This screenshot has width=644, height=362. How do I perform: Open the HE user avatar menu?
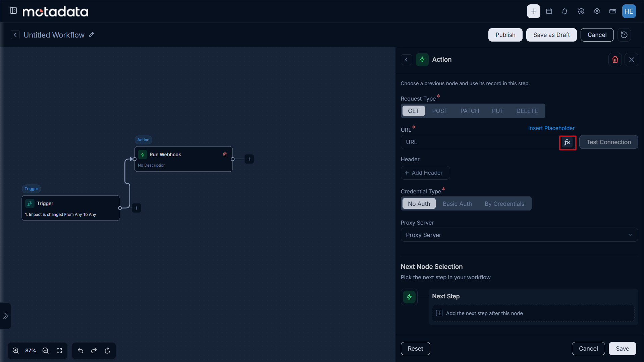(x=629, y=11)
